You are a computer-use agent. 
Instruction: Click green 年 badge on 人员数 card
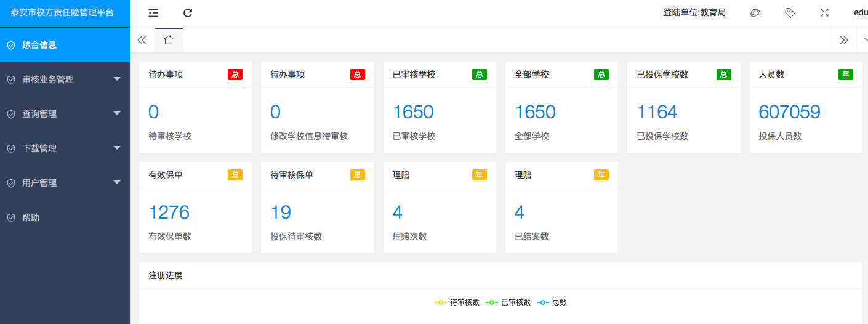pyautogui.click(x=846, y=75)
